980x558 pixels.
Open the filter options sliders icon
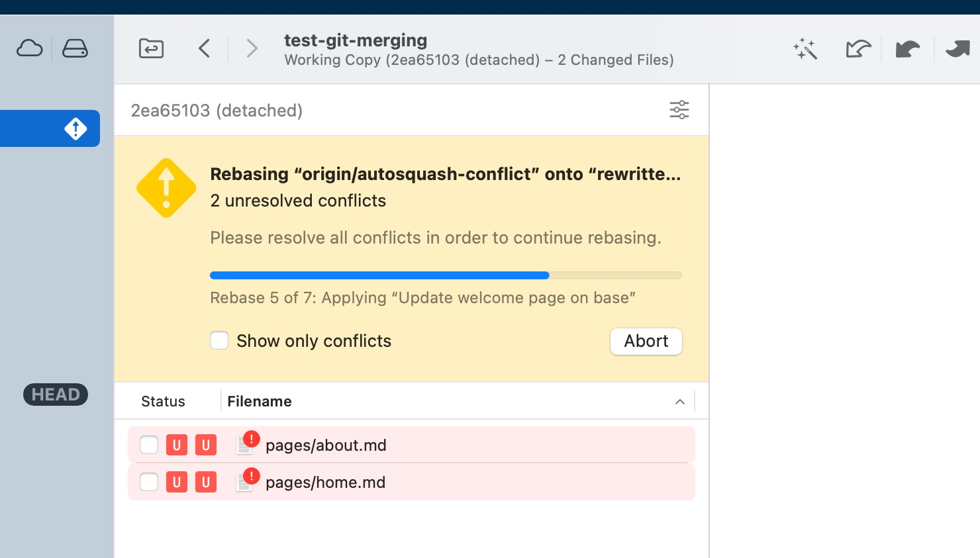[679, 110]
